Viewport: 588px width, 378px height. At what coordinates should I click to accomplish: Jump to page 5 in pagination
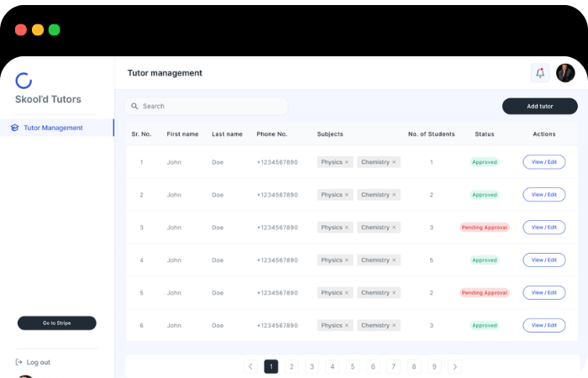tap(353, 366)
